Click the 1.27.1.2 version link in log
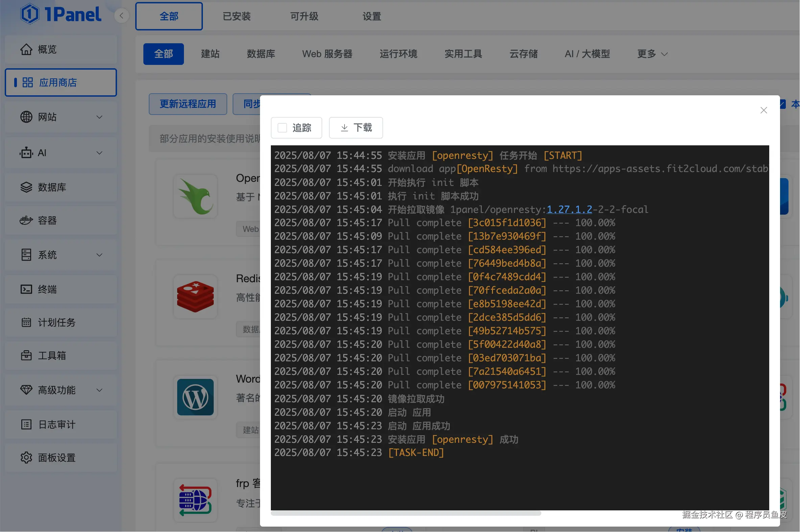Viewport: 800px width, 532px height. [x=569, y=209]
